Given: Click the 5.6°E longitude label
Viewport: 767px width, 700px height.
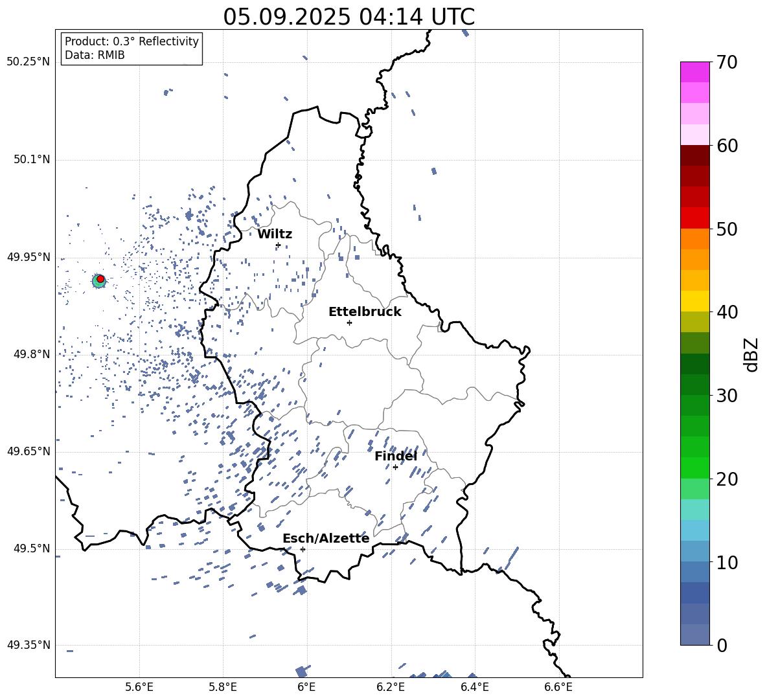Looking at the screenshot, I should (139, 687).
